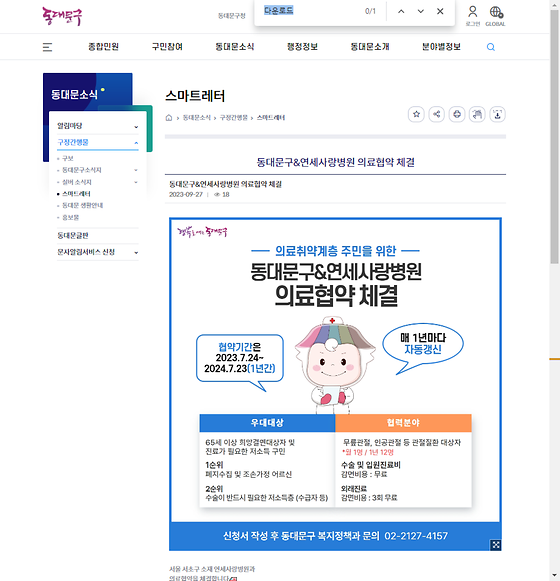The width and height of the screenshot is (560, 581).
Task: Click the 협력분야 header on the poster
Action: pos(403,423)
